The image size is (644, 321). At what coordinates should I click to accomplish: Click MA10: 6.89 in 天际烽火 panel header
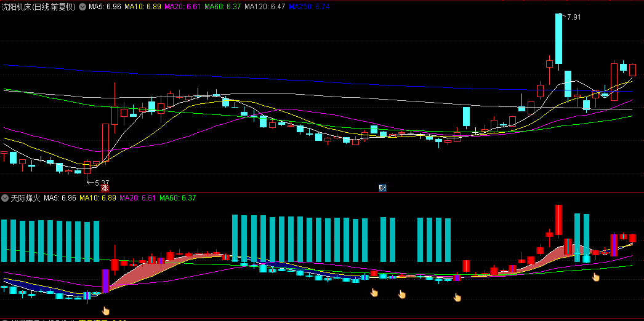pos(97,198)
